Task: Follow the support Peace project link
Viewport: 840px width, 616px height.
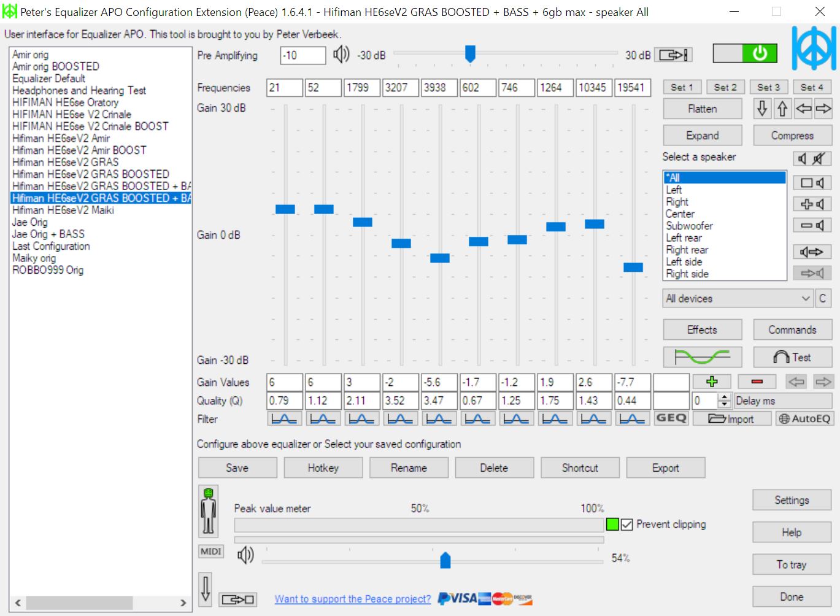Action: (x=353, y=599)
